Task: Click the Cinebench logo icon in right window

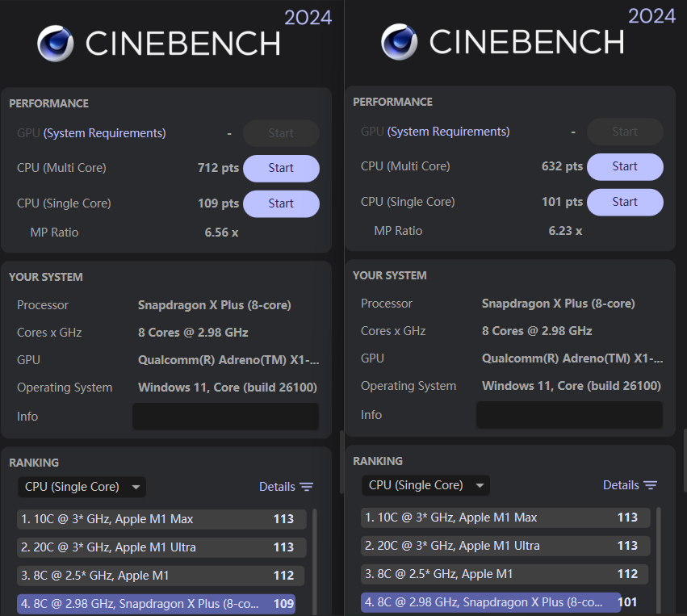Action: point(399,42)
